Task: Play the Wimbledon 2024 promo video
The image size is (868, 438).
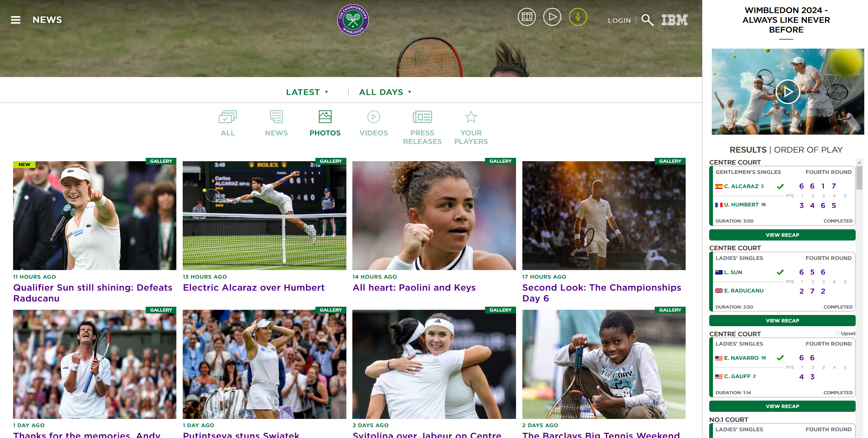Action: [x=788, y=92]
